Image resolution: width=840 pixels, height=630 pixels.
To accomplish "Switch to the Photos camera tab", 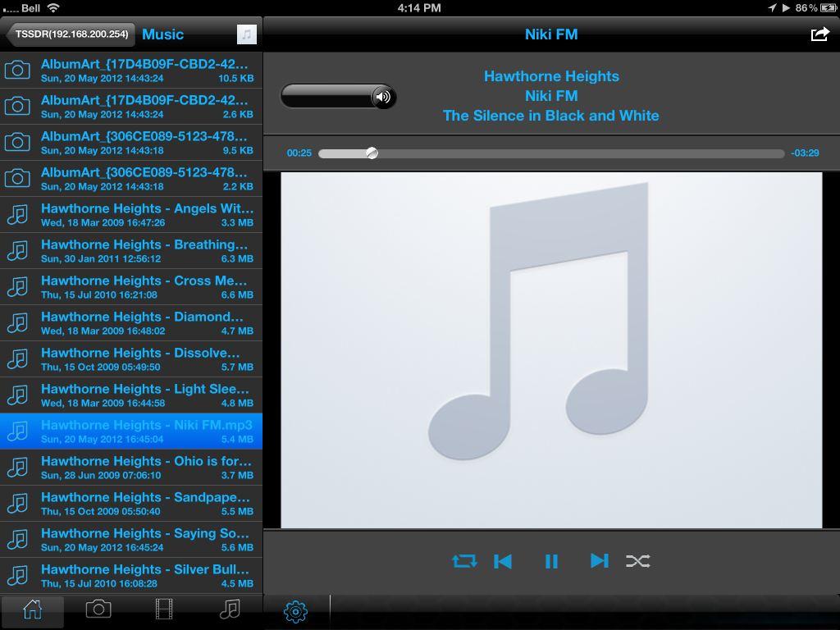I will point(98,609).
